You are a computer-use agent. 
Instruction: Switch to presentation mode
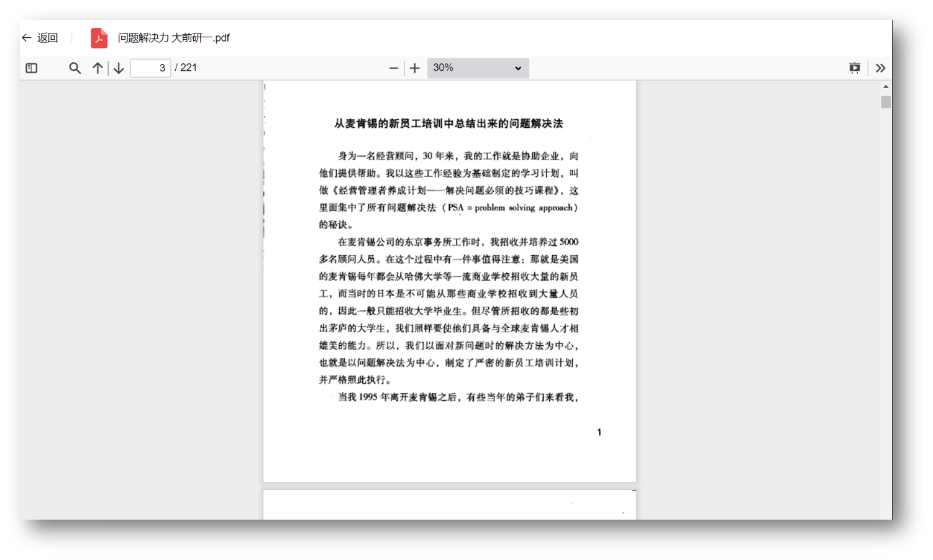pyautogui.click(x=855, y=68)
